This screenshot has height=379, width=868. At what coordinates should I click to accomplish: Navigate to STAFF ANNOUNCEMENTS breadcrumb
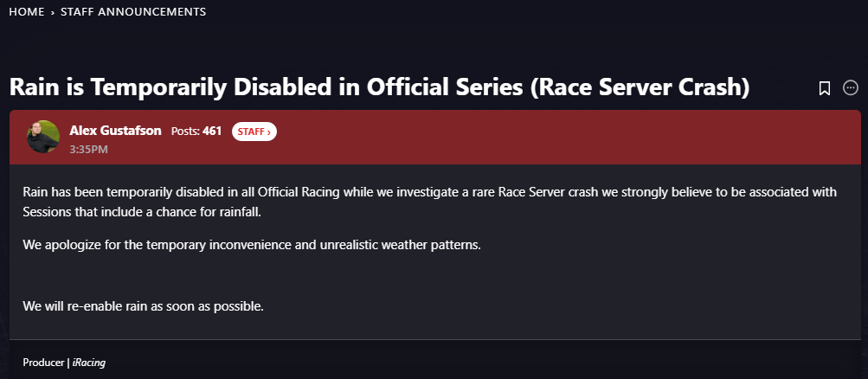(133, 12)
